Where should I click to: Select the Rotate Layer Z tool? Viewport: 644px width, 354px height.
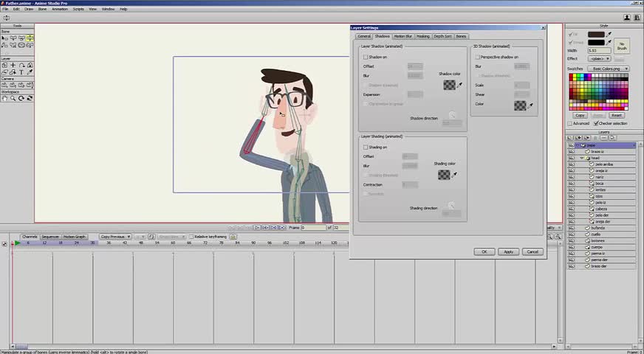point(21,65)
